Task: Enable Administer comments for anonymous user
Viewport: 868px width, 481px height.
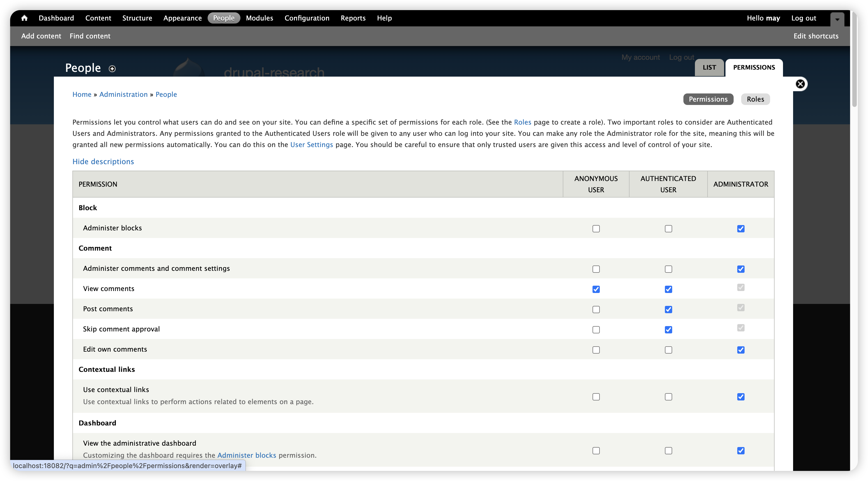Action: pyautogui.click(x=596, y=269)
